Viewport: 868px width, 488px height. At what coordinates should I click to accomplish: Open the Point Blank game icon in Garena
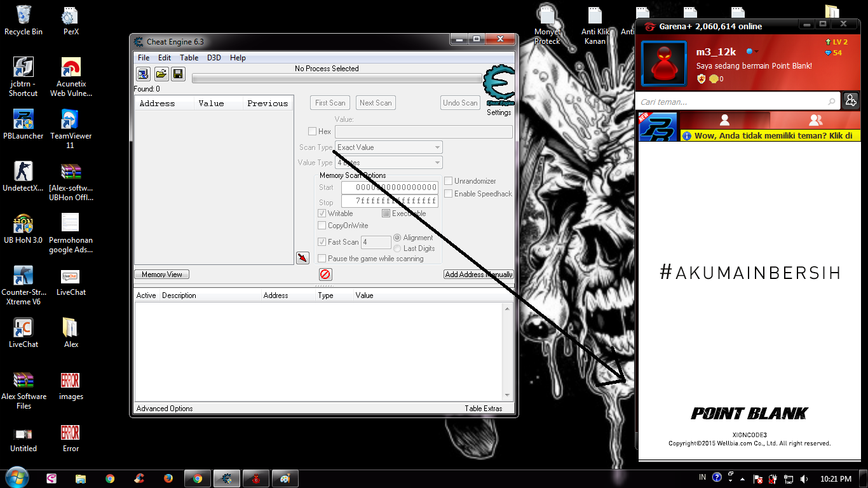[658, 126]
